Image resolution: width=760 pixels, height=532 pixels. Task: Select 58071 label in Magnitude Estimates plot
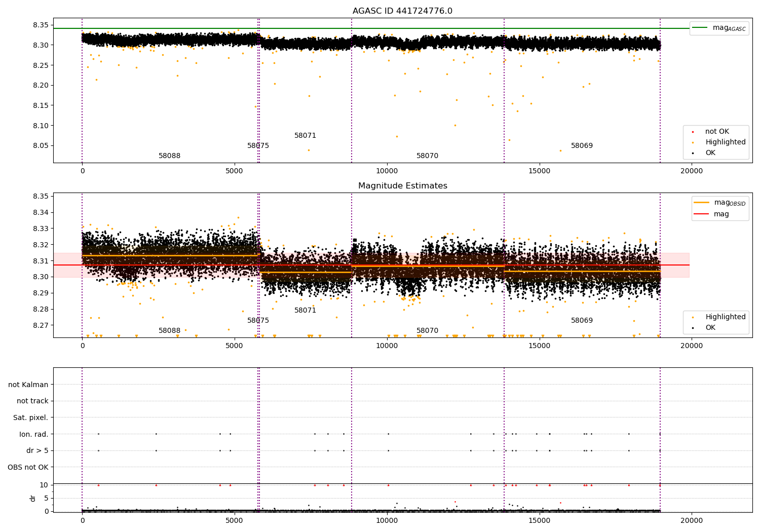point(305,311)
